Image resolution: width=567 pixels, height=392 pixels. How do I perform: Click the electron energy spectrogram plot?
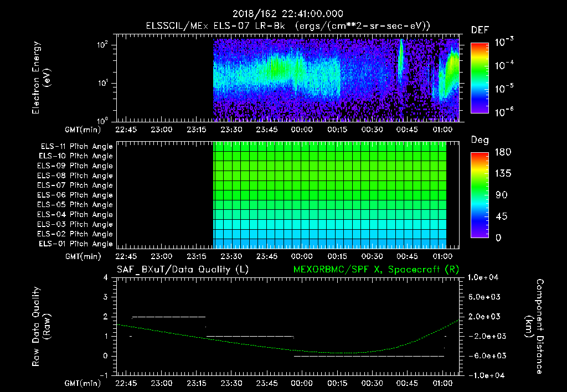288,78
